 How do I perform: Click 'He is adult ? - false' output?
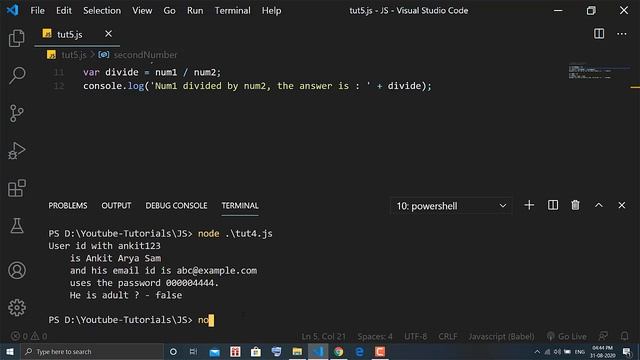[x=126, y=295]
